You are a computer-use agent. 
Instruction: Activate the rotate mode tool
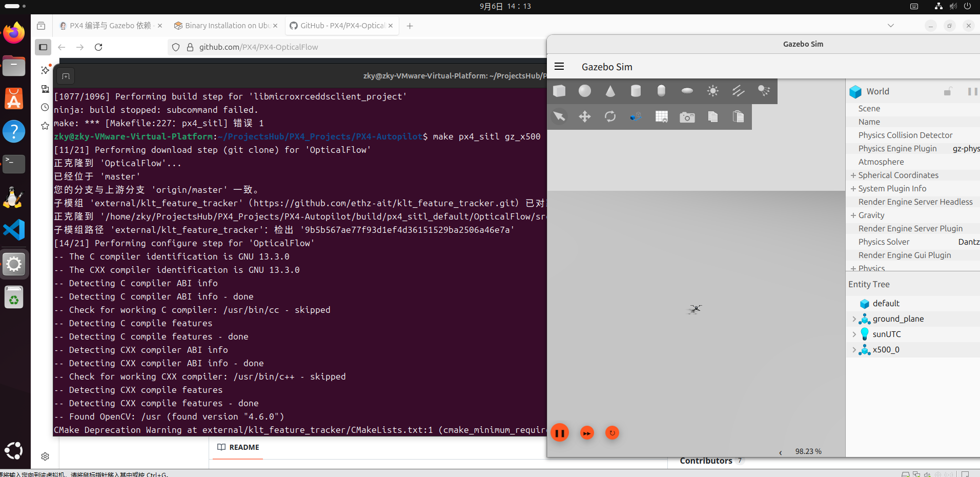point(610,116)
